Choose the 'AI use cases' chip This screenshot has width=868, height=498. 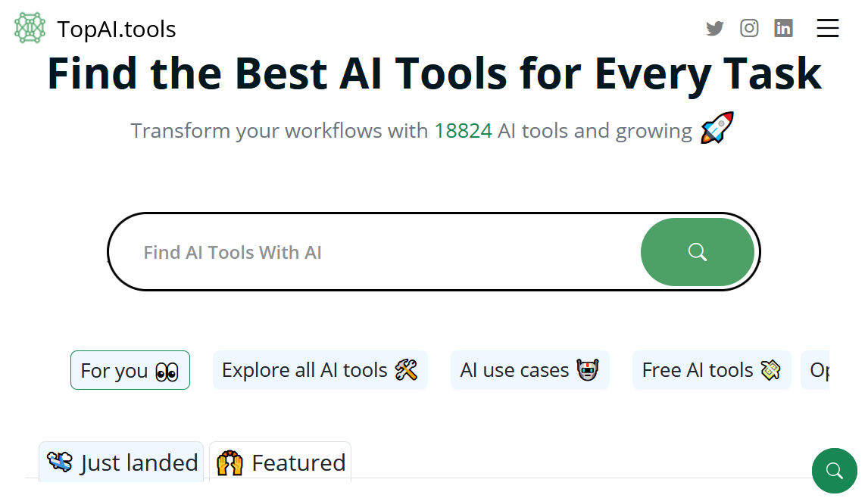coord(529,370)
